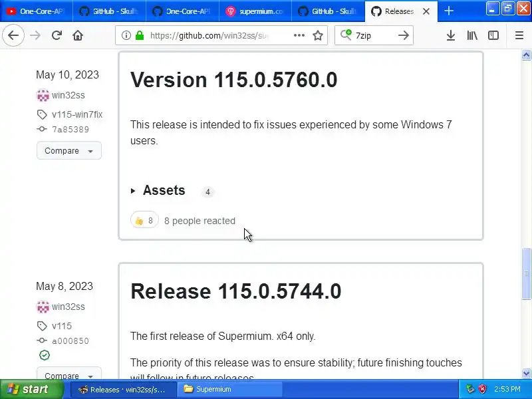The image size is (532, 399).
Task: Open the v115 tag link
Action: [x=62, y=326]
